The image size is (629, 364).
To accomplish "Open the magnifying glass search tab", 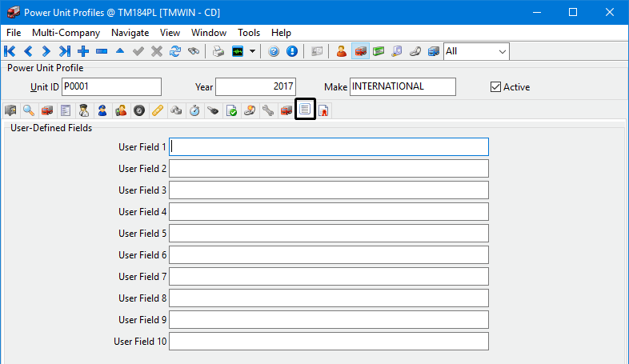I will pos(29,110).
